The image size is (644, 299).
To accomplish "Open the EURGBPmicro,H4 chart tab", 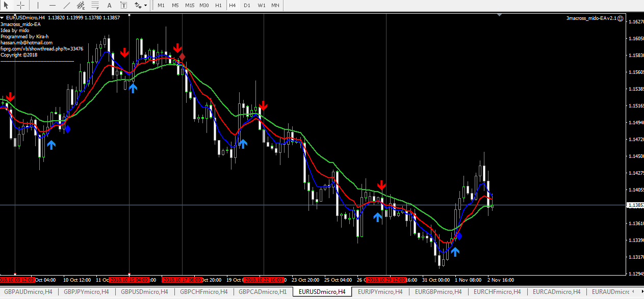I will tap(439, 292).
